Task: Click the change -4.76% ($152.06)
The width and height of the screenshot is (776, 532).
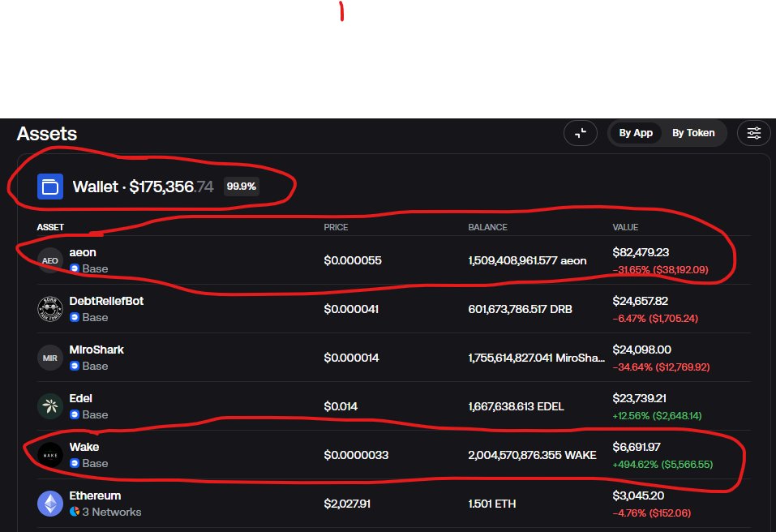Action: 652,513
